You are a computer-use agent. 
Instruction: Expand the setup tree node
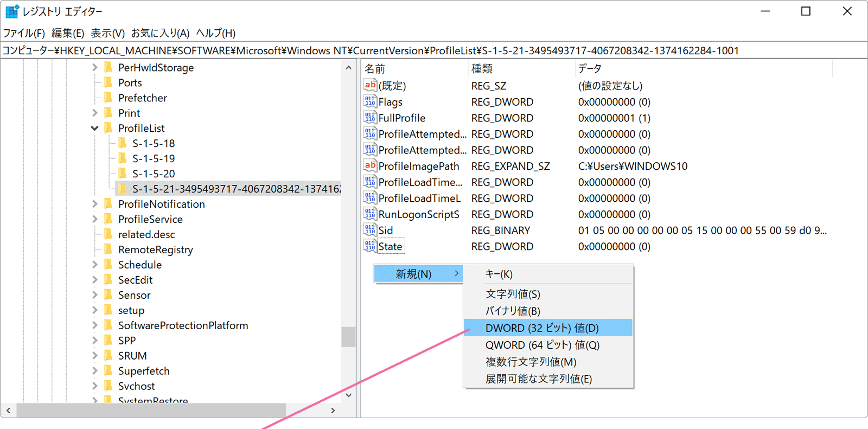click(95, 310)
